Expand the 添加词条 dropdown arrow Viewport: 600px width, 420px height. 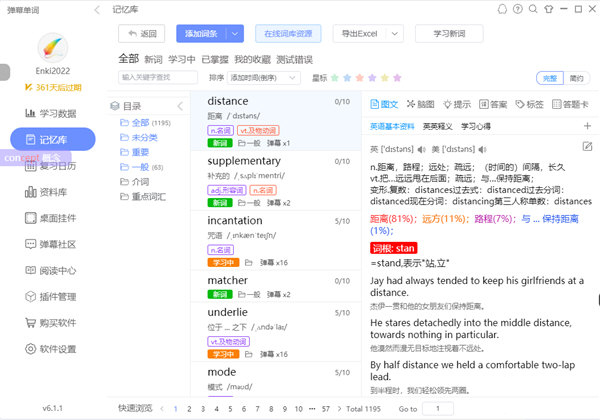(x=235, y=34)
